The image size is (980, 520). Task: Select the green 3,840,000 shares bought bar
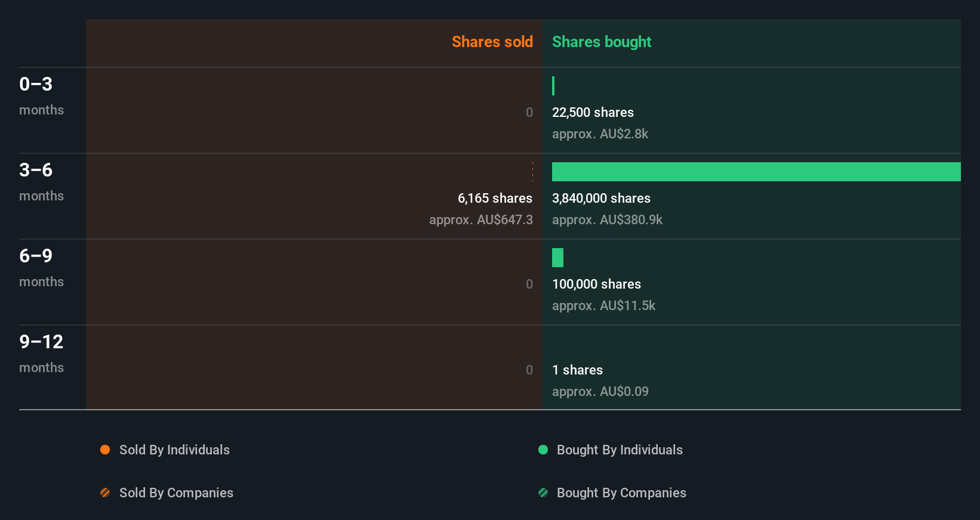756,172
